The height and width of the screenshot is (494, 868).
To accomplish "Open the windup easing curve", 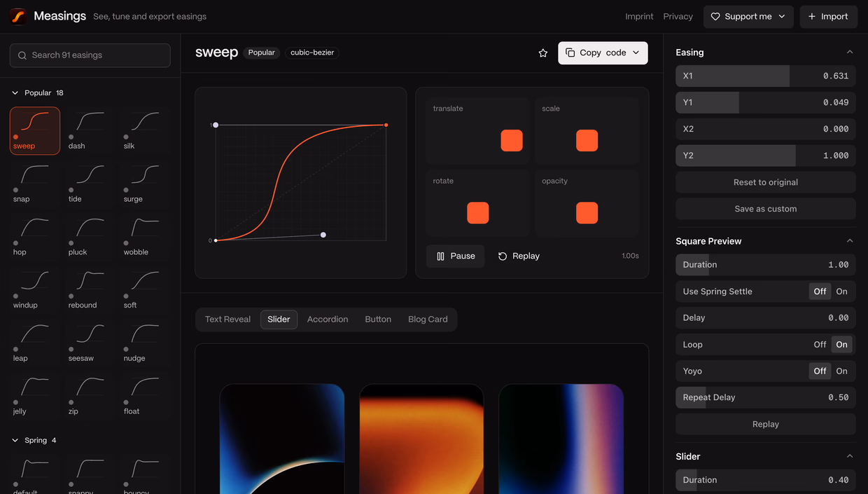I will 35,290.
